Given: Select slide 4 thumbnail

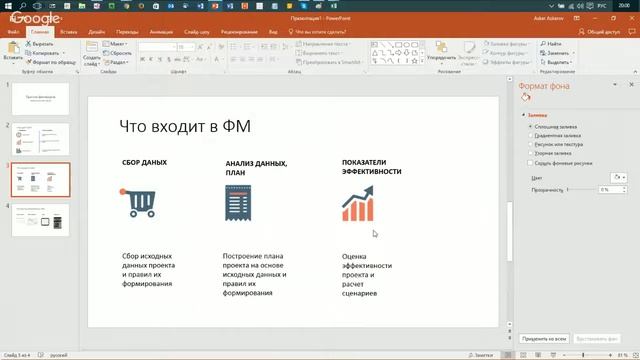Looking at the screenshot, I should [40, 220].
